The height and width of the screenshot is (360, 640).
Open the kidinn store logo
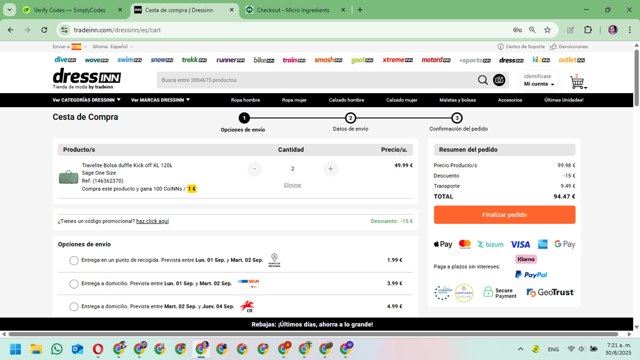click(x=541, y=60)
